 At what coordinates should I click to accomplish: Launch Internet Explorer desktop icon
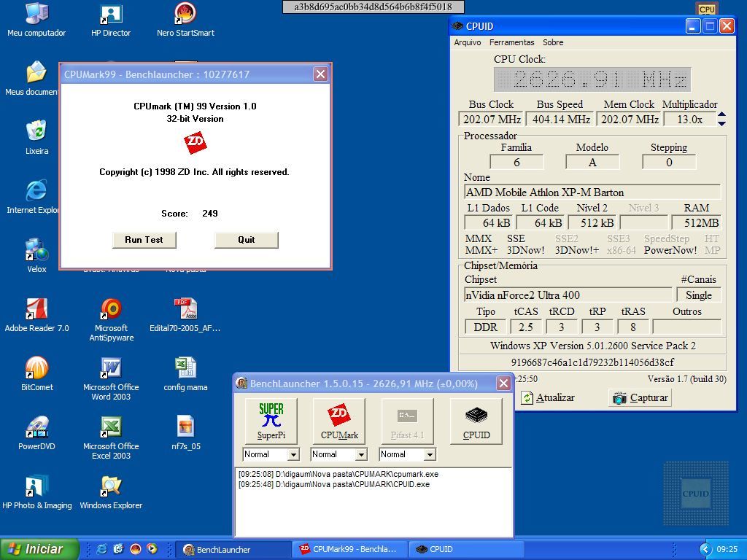coord(34,197)
